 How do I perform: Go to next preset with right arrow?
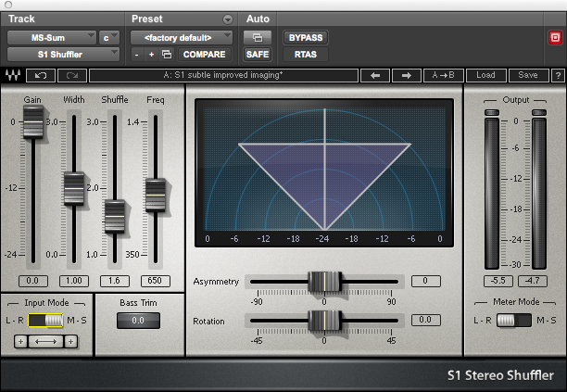[407, 76]
